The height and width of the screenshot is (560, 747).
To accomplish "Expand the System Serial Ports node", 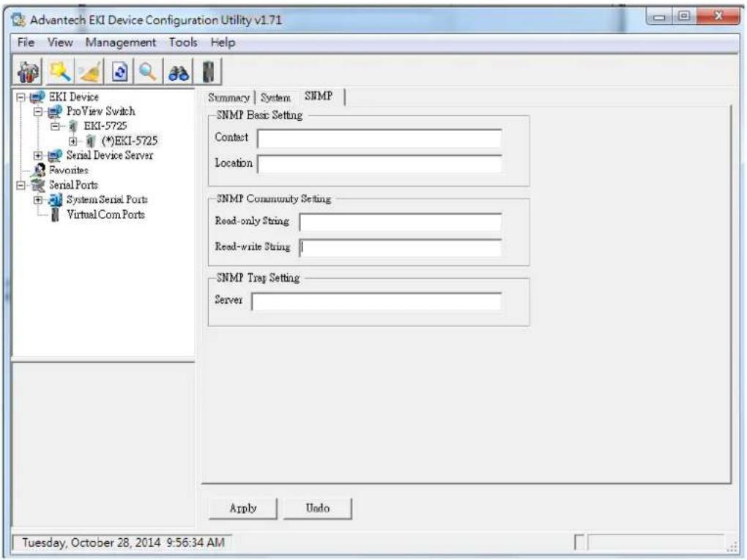I will click(38, 200).
